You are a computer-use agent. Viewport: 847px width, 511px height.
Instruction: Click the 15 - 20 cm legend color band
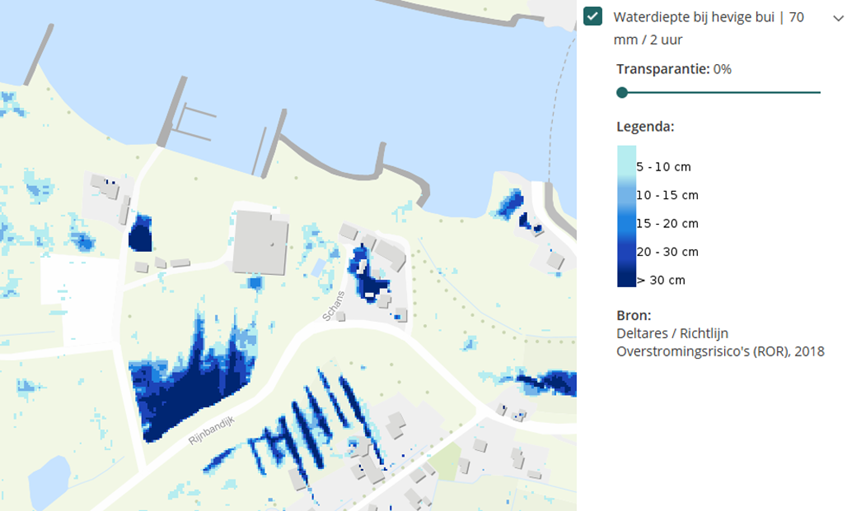pos(626,220)
